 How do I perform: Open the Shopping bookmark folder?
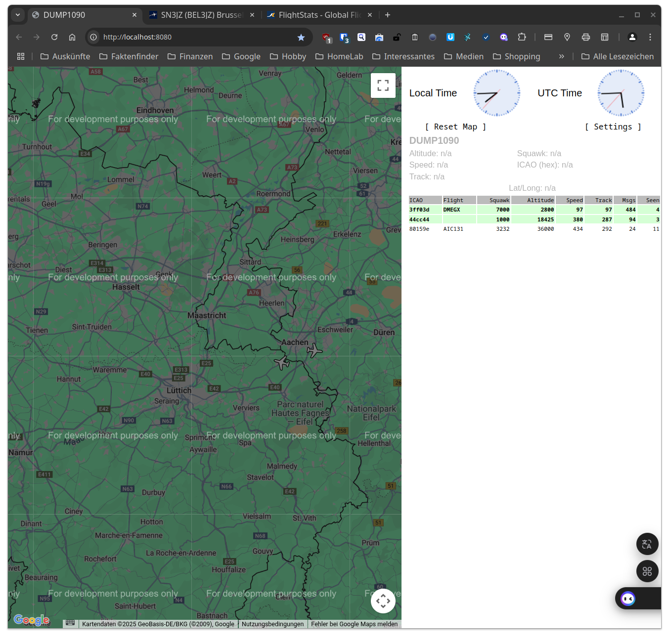coord(517,56)
